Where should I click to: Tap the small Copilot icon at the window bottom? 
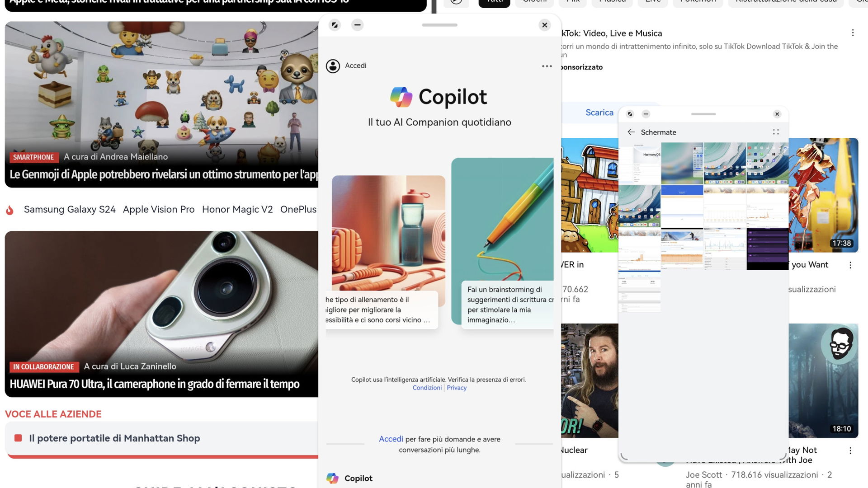pyautogui.click(x=332, y=478)
